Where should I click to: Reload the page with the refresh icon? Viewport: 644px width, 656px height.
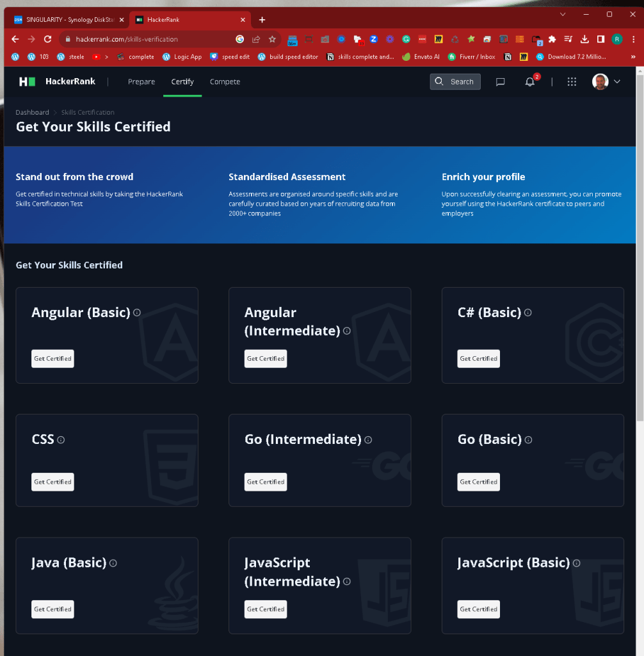47,39
